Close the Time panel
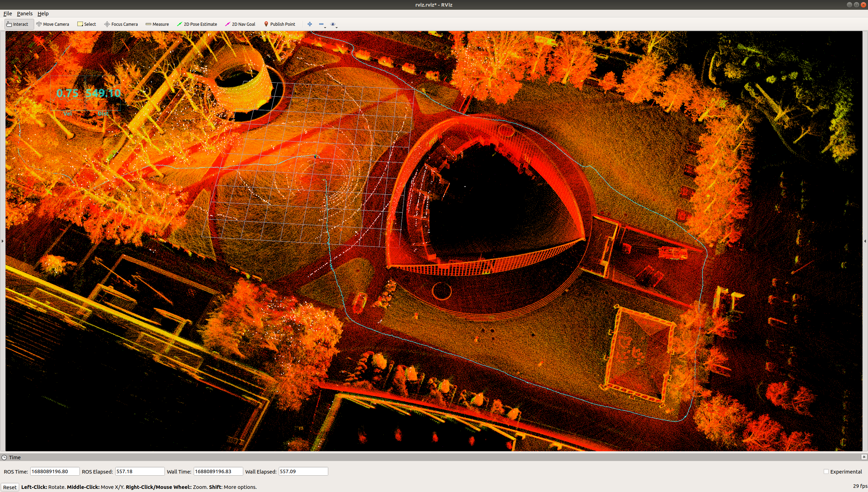868x492 pixels. pos(864,457)
